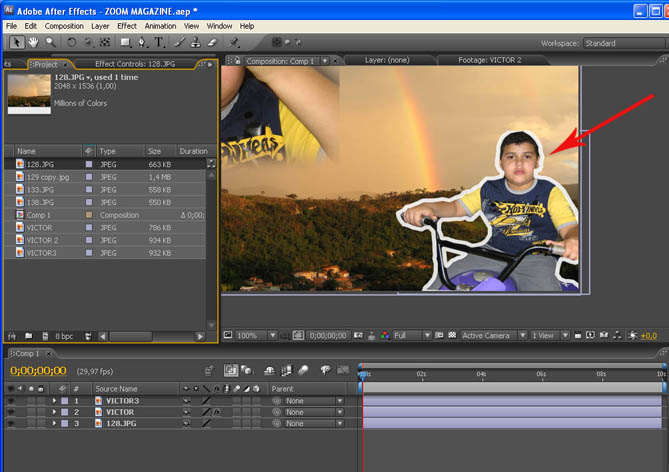Image resolution: width=669 pixels, height=472 pixels.
Task: Select the Pen tool
Action: [142, 43]
